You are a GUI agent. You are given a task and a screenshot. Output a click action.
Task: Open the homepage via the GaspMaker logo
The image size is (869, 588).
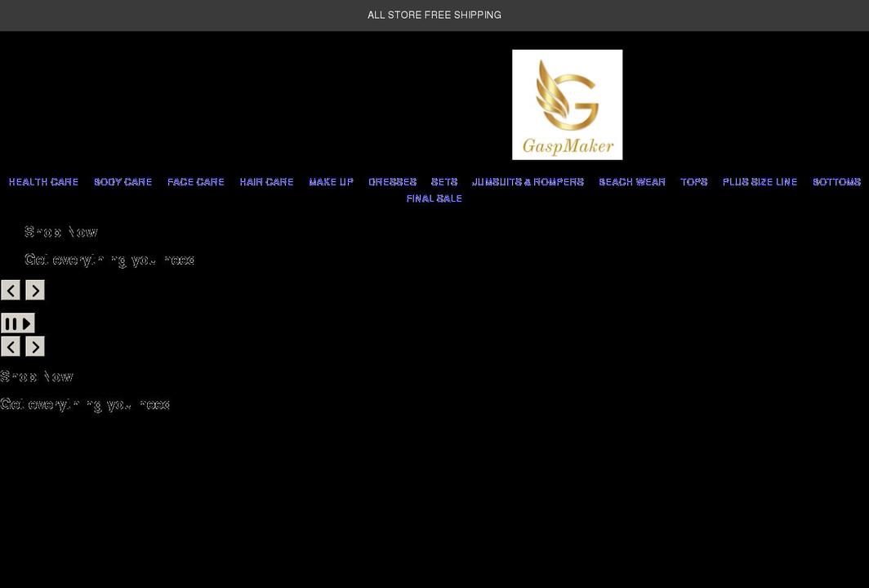tap(567, 104)
